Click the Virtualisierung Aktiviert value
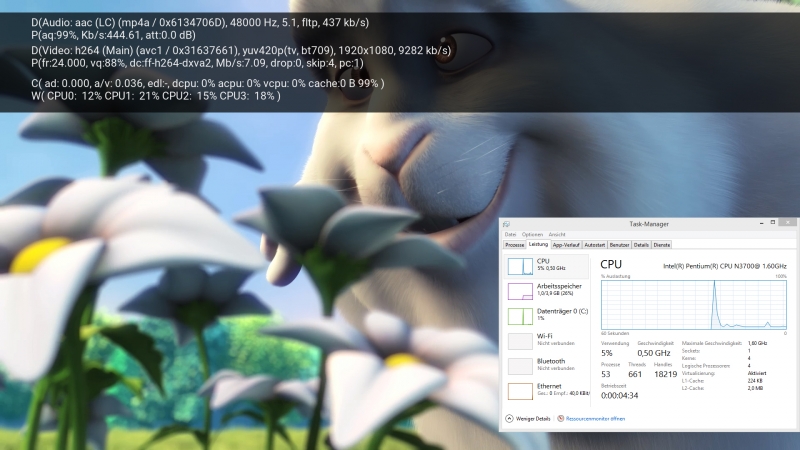 tap(757, 373)
